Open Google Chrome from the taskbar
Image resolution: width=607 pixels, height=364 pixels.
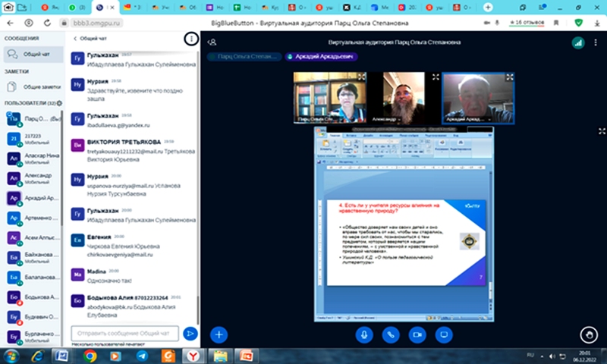pos(90,356)
